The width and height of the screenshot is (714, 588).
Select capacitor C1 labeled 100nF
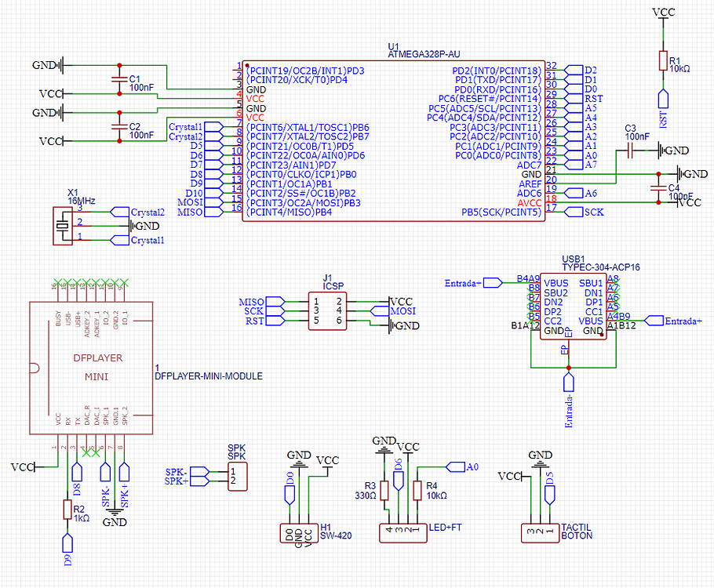119,81
